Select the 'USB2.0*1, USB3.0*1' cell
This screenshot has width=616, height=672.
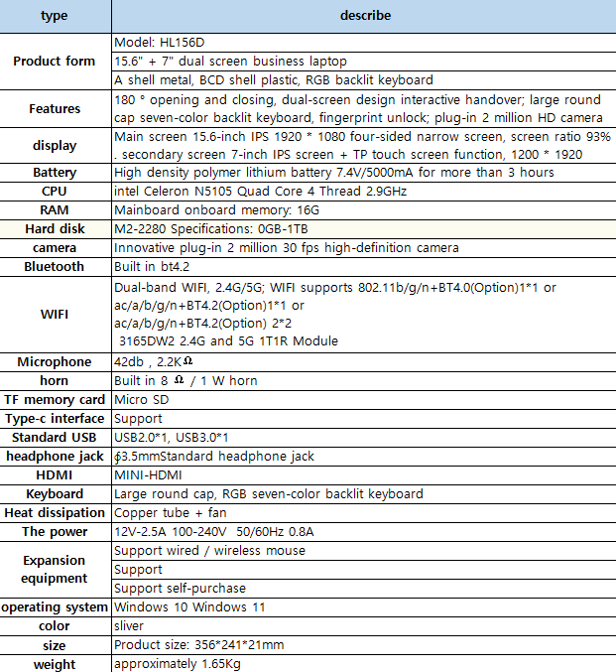[363, 438]
